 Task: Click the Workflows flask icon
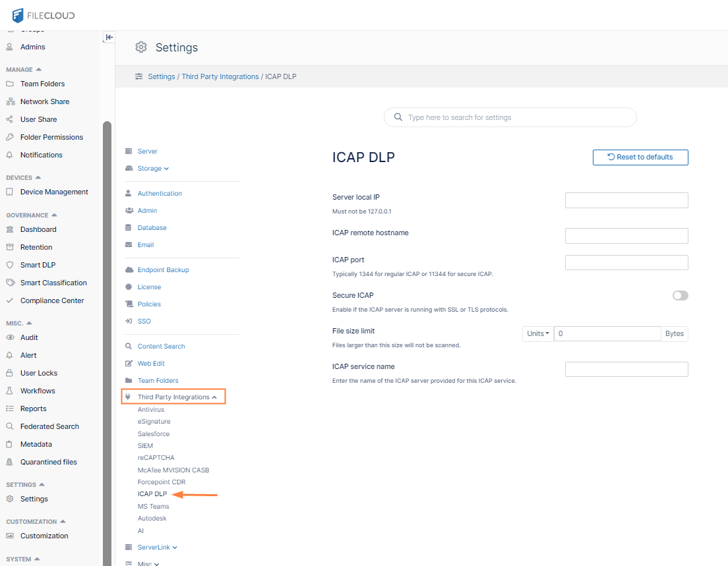(10, 391)
